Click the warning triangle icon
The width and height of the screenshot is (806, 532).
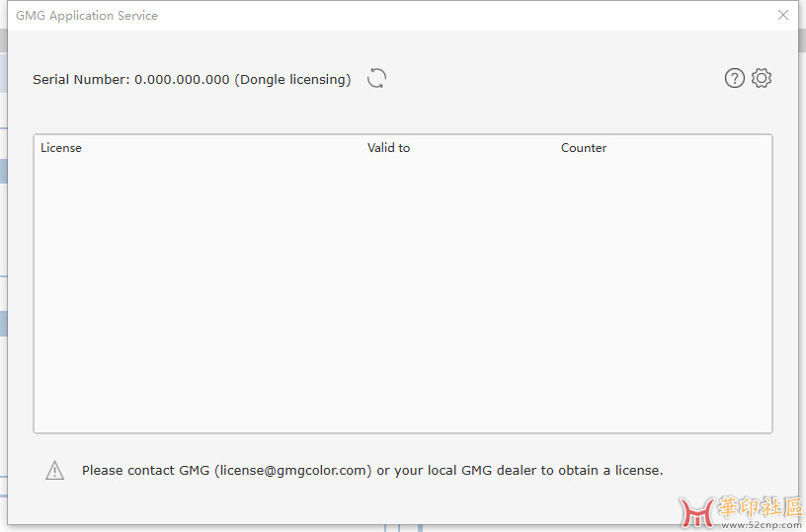[x=55, y=471]
